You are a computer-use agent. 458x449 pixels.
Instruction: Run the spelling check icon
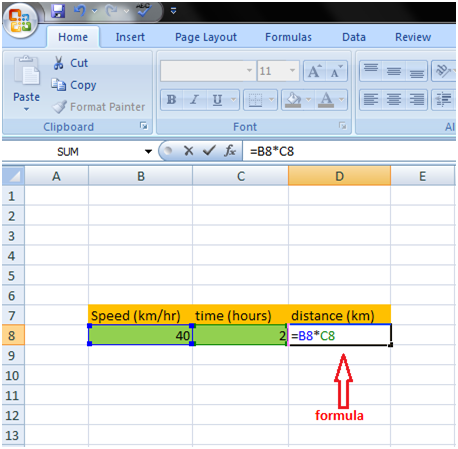pos(144,10)
